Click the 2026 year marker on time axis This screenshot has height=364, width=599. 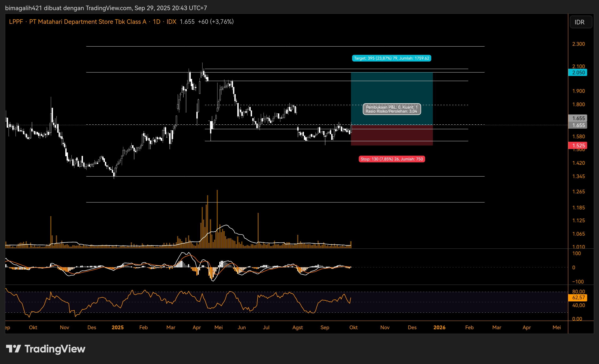[439, 327]
